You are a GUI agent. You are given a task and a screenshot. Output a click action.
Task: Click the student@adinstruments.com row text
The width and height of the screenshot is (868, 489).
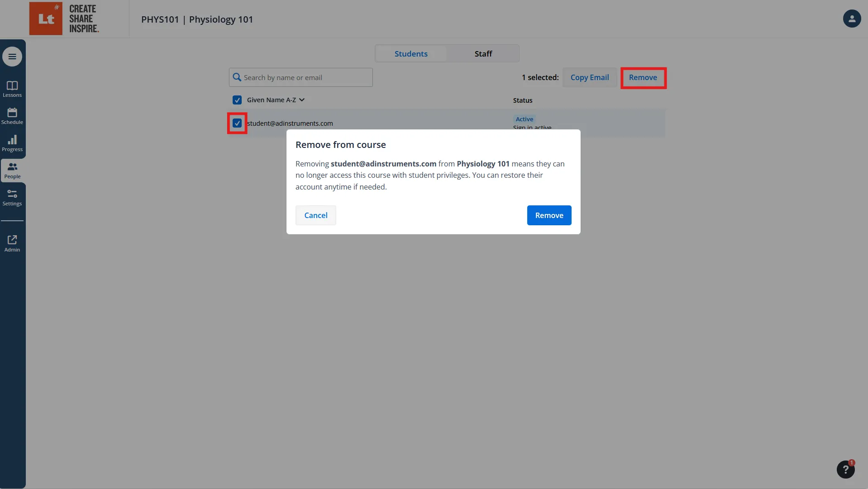(x=290, y=123)
